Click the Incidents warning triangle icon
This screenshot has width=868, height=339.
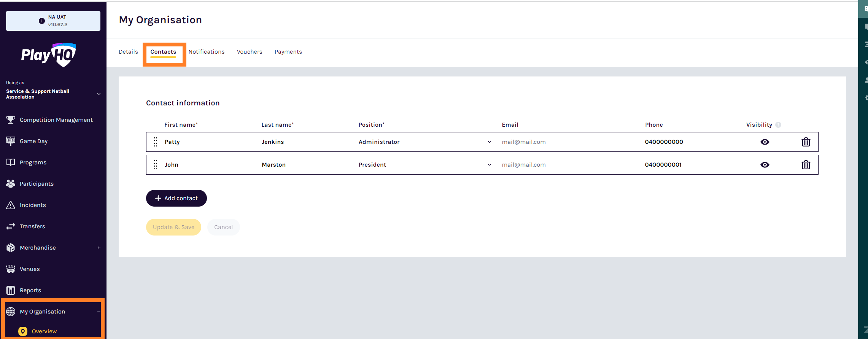point(11,205)
